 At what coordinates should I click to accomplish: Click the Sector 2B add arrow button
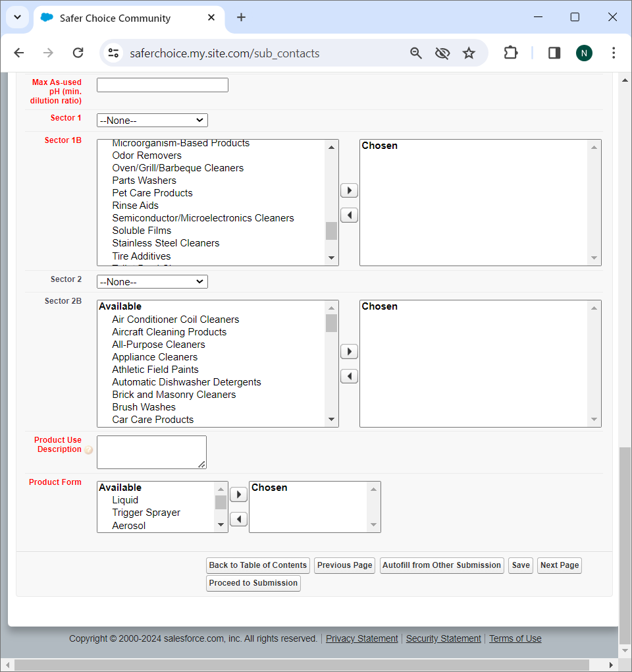[349, 351]
